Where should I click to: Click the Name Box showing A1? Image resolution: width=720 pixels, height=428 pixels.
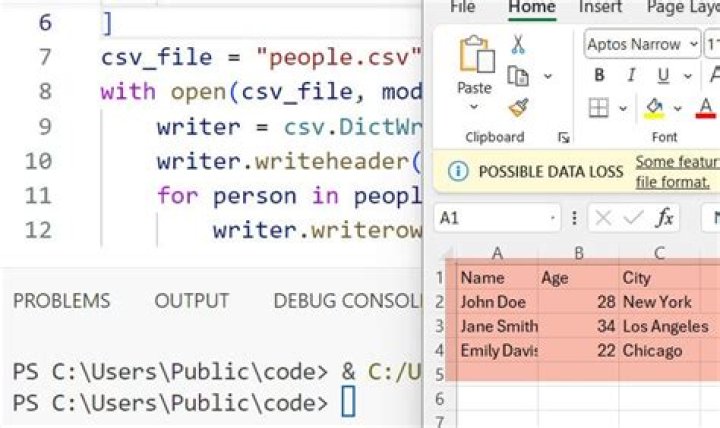click(497, 218)
